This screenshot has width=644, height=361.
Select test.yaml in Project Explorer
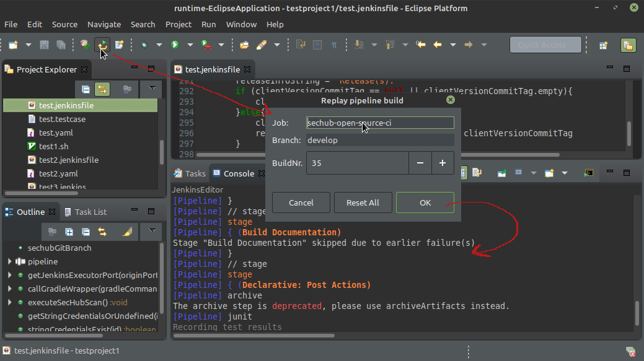56,133
